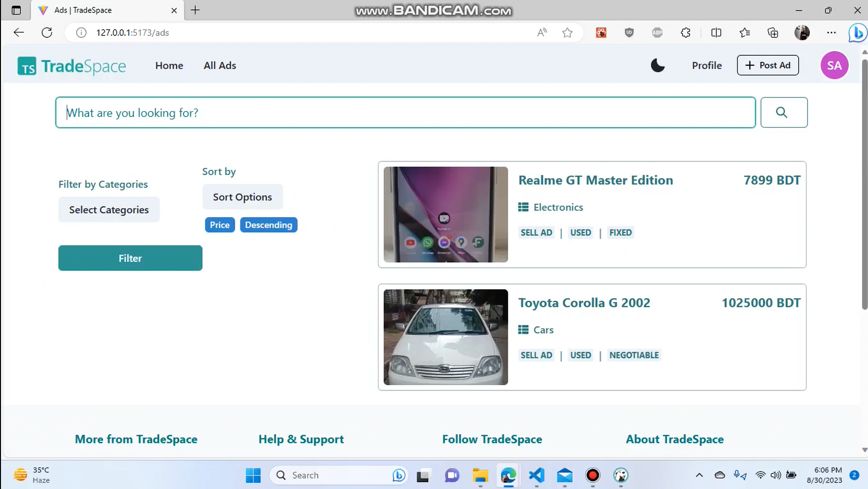
Task: Click the Descending sort tag
Action: [268, 225]
